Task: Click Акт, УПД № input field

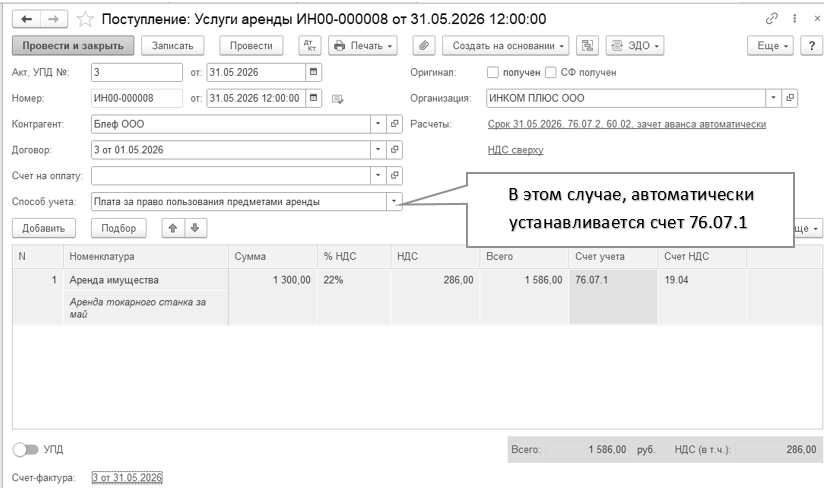Action: tap(137, 72)
